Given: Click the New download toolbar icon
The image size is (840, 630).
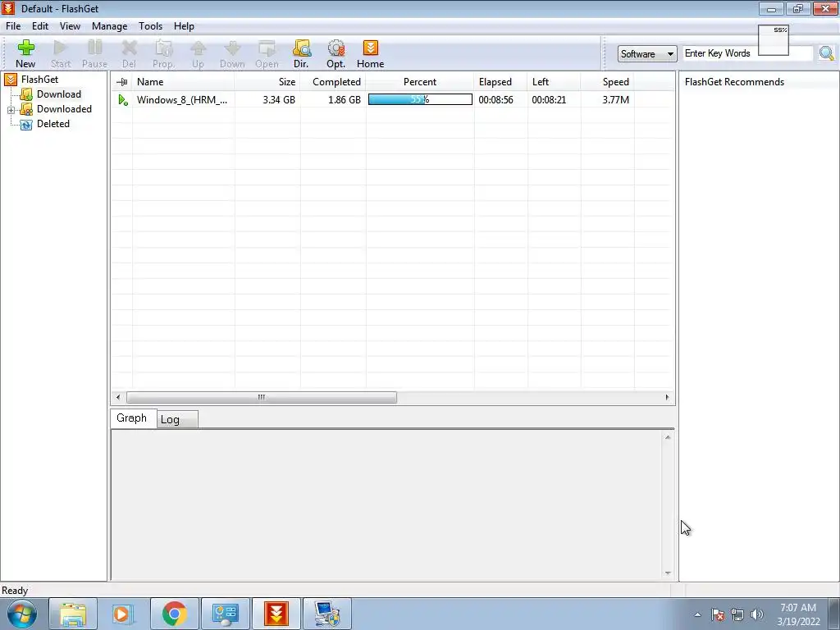Looking at the screenshot, I should pyautogui.click(x=25, y=54).
